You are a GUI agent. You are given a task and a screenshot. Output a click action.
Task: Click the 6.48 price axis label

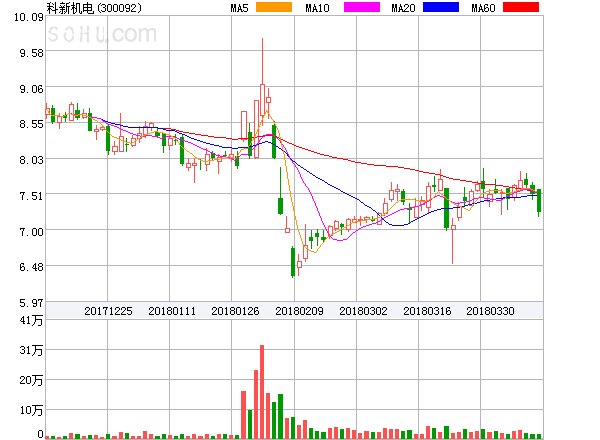coord(31,267)
